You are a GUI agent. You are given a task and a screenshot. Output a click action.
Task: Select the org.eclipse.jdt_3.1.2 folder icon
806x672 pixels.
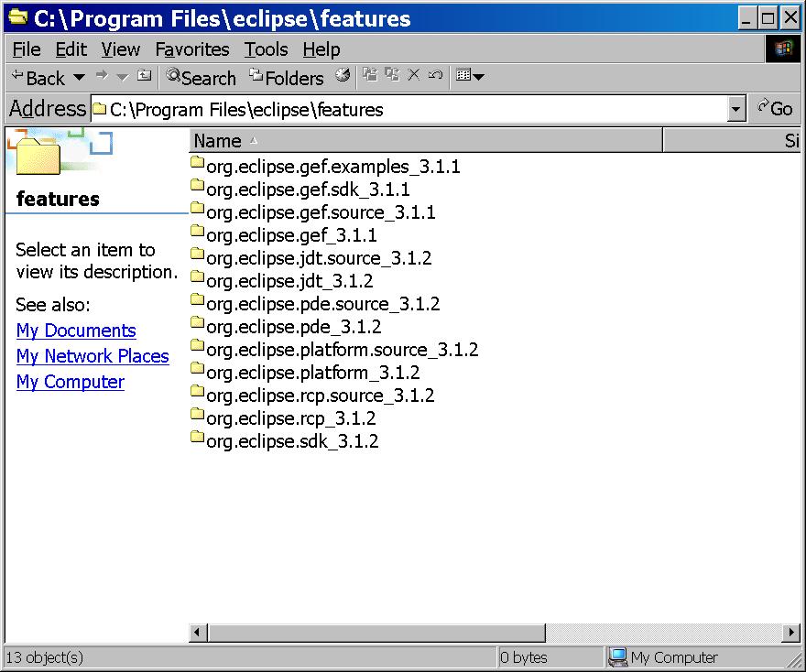(197, 279)
